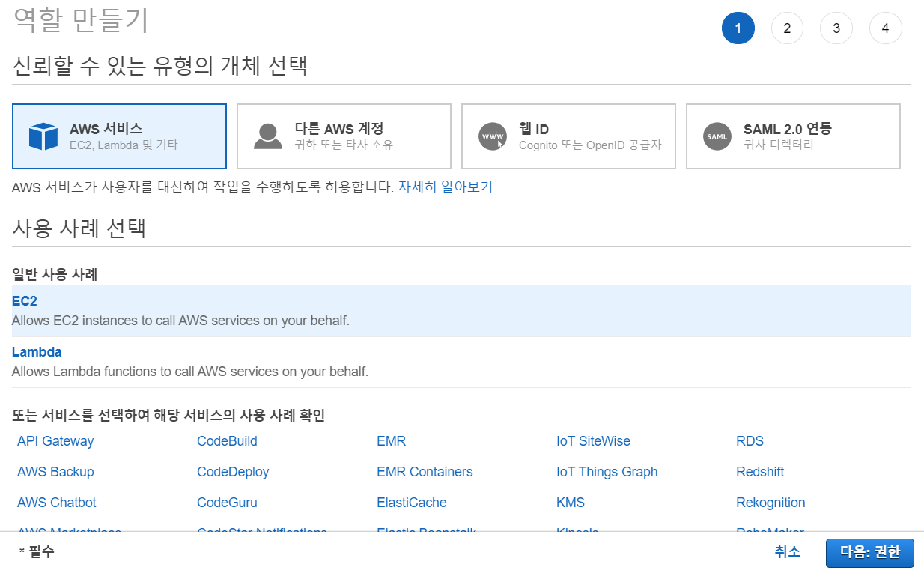Pick the AWS Backup service
The width and height of the screenshot is (924, 570).
55,472
